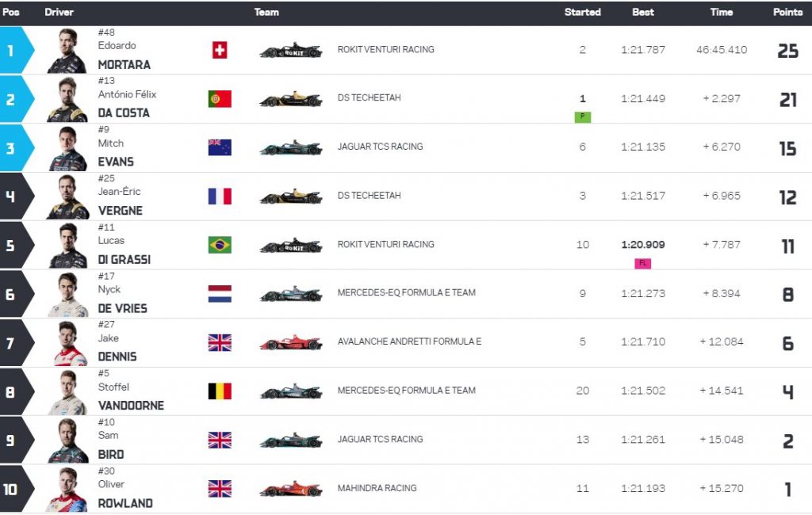Open Sam Bird's driver photo

click(x=68, y=441)
